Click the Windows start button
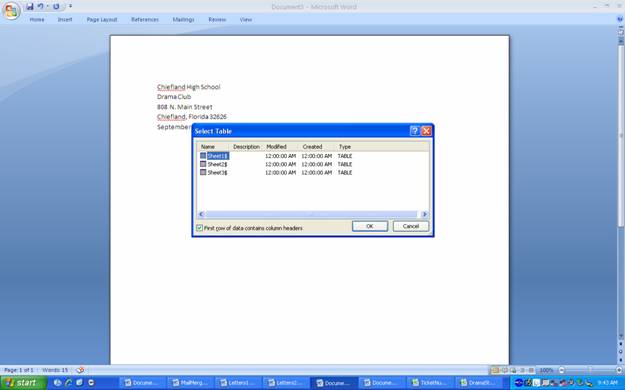The width and height of the screenshot is (625, 390). tap(23, 383)
